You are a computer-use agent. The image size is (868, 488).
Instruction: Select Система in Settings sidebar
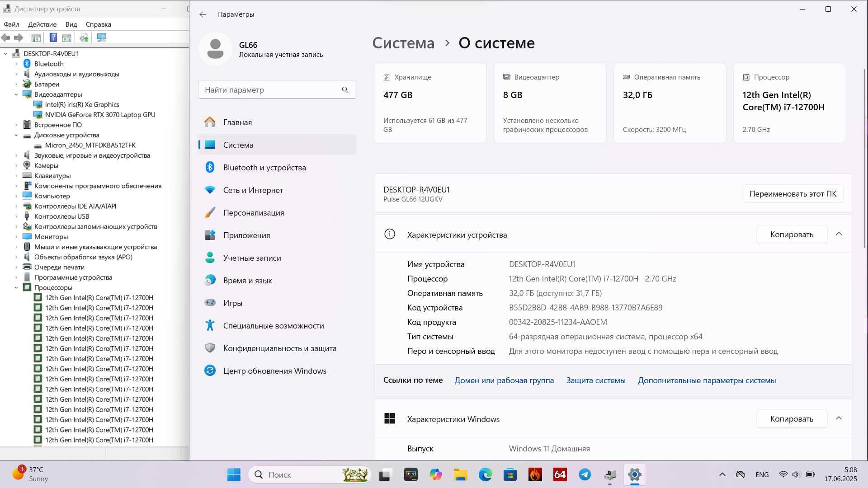[277, 145]
